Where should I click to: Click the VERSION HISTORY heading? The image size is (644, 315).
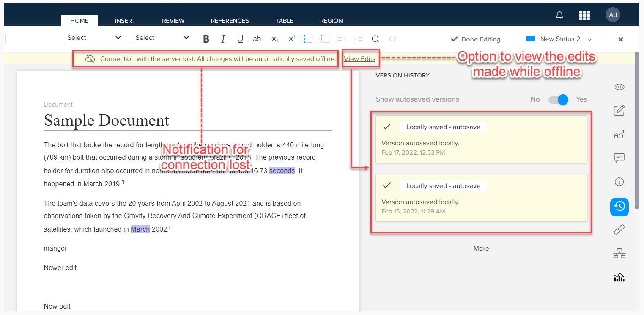403,75
